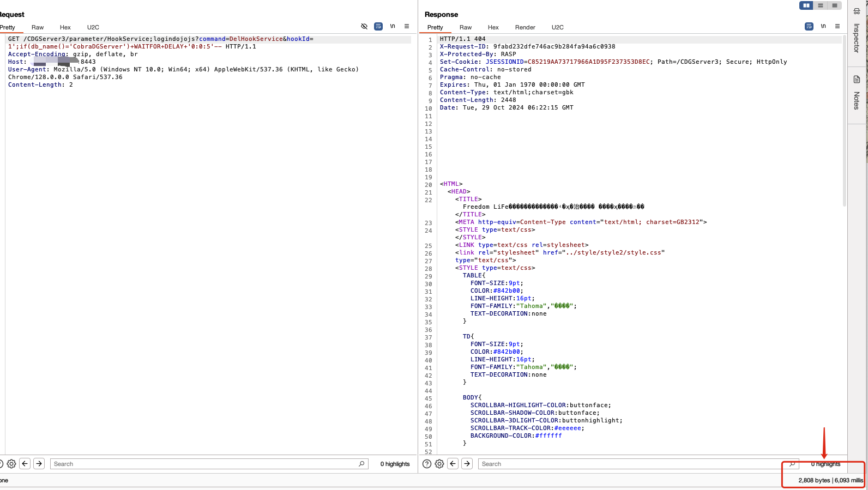This screenshot has height=490, width=868.
Task: Click the 'X-Protected-By: RASP' header line
Action: 478,54
